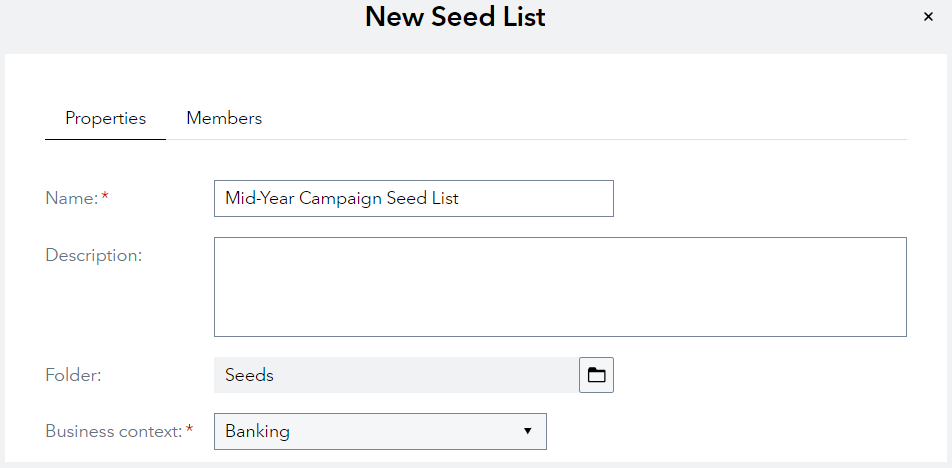
Task: Click the Folder label
Action: pyautogui.click(x=74, y=375)
